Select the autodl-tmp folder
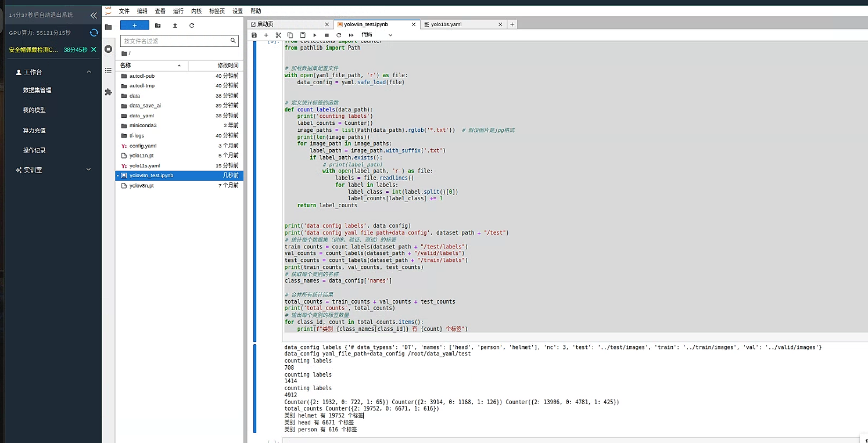 [180, 86]
